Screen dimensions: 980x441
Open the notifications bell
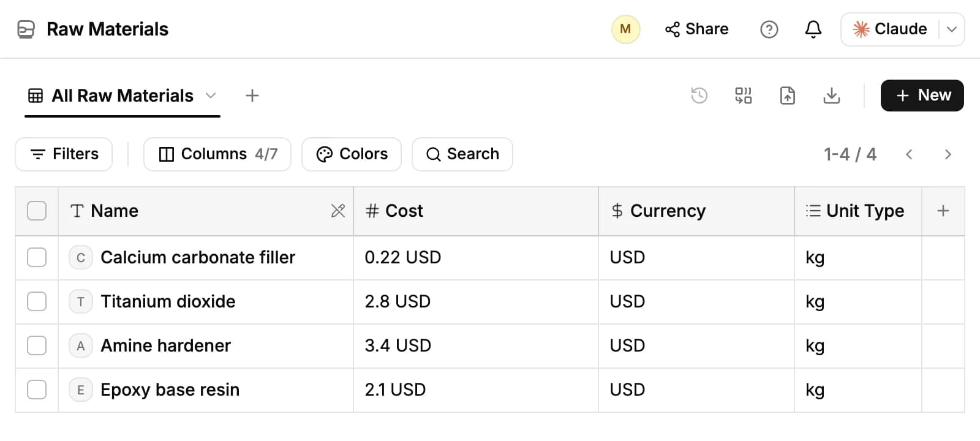click(813, 29)
